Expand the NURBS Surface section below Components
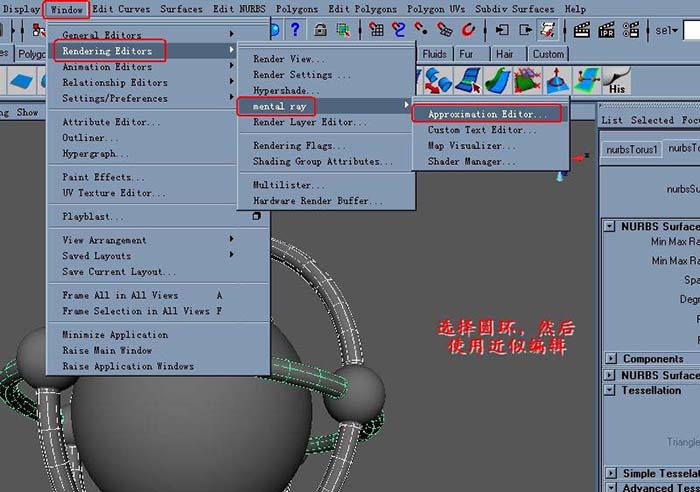 [x=609, y=375]
